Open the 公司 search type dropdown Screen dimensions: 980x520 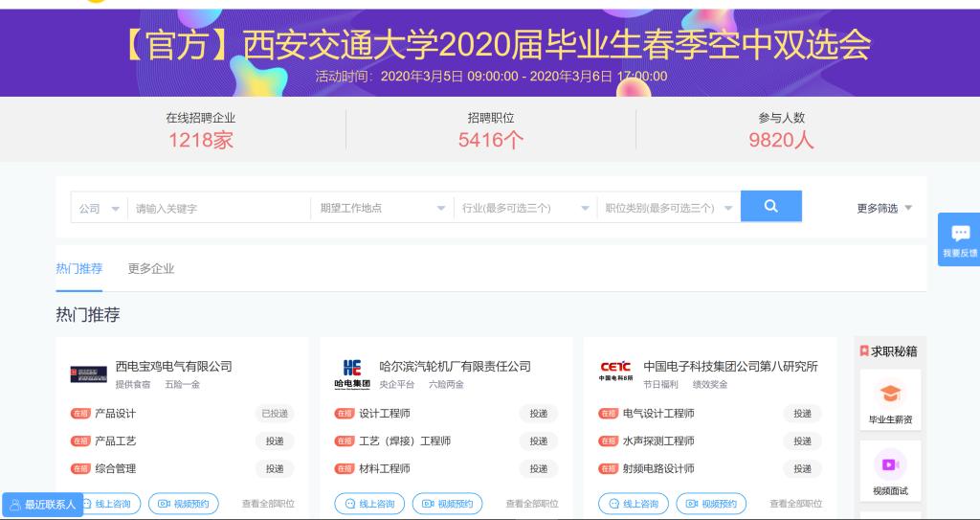[99, 209]
